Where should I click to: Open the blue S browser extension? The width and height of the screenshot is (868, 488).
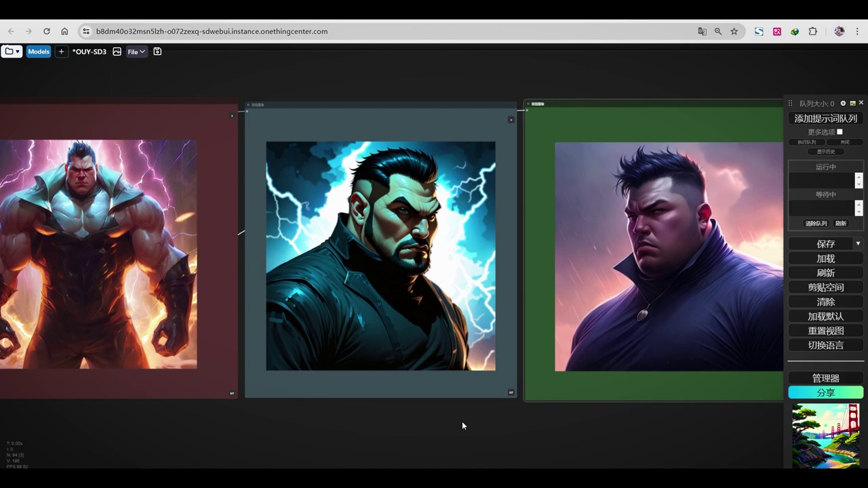coord(759,31)
